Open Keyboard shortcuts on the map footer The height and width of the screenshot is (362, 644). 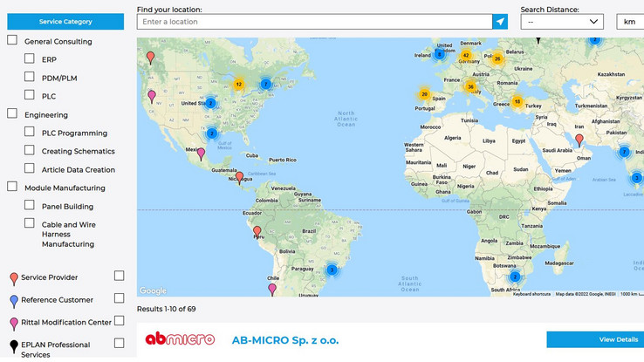click(531, 294)
